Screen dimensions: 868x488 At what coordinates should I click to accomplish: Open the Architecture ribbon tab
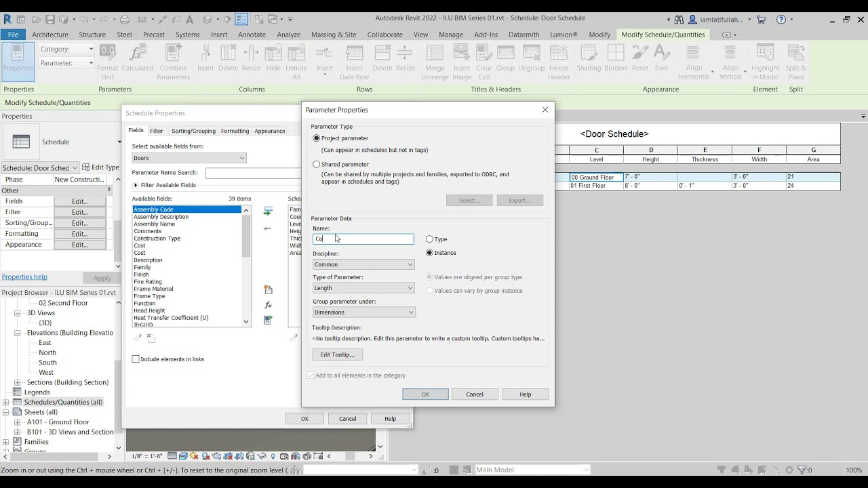[x=50, y=35]
